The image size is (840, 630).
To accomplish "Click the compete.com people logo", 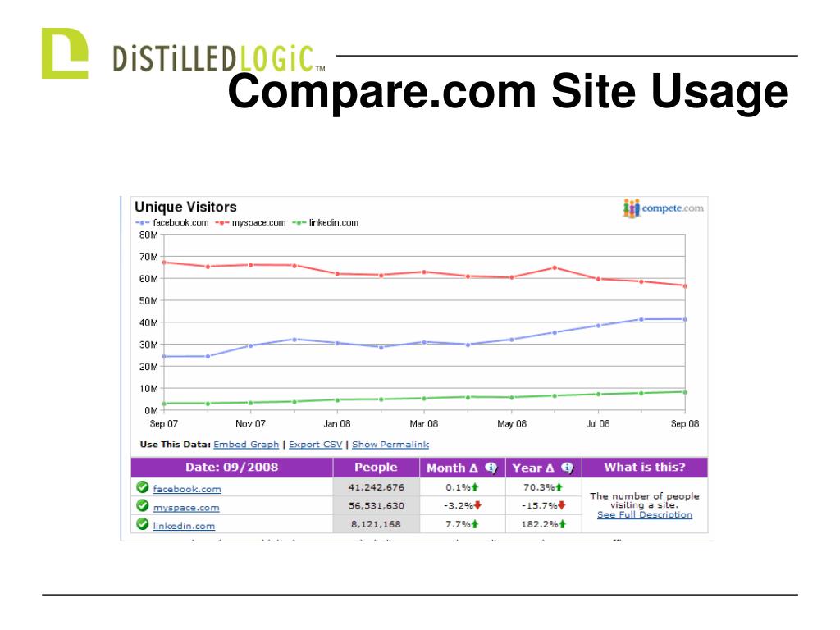I will (x=631, y=208).
